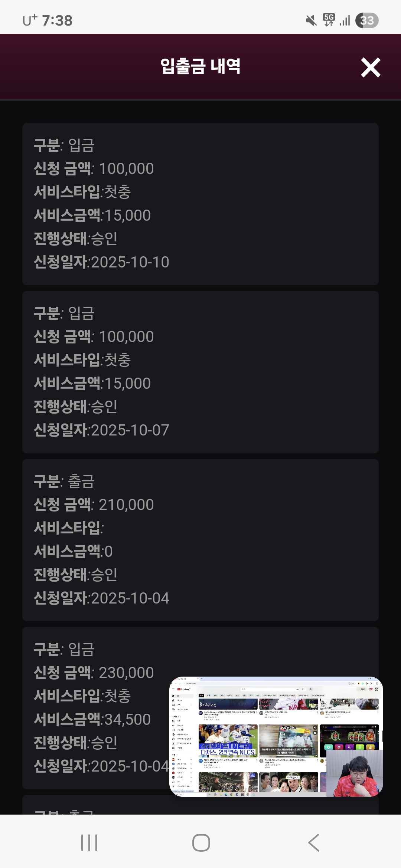This screenshot has width=401, height=868.
Task: Tap the muted sound status icon
Action: coord(311,20)
